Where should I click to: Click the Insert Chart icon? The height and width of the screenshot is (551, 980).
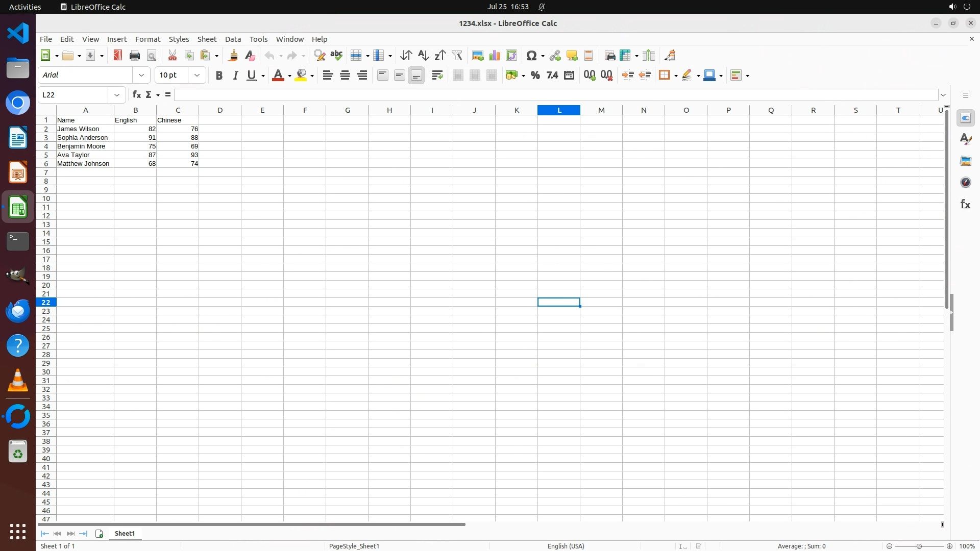[494, 56]
